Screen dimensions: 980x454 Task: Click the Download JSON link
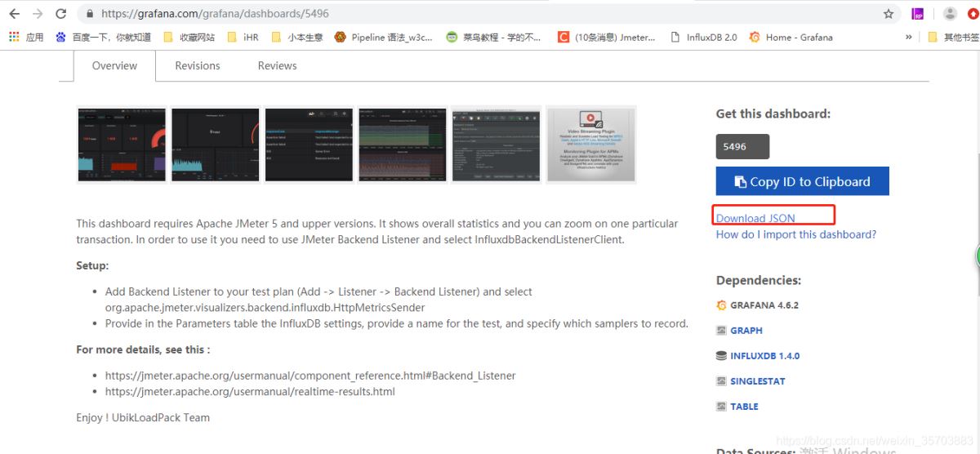755,218
